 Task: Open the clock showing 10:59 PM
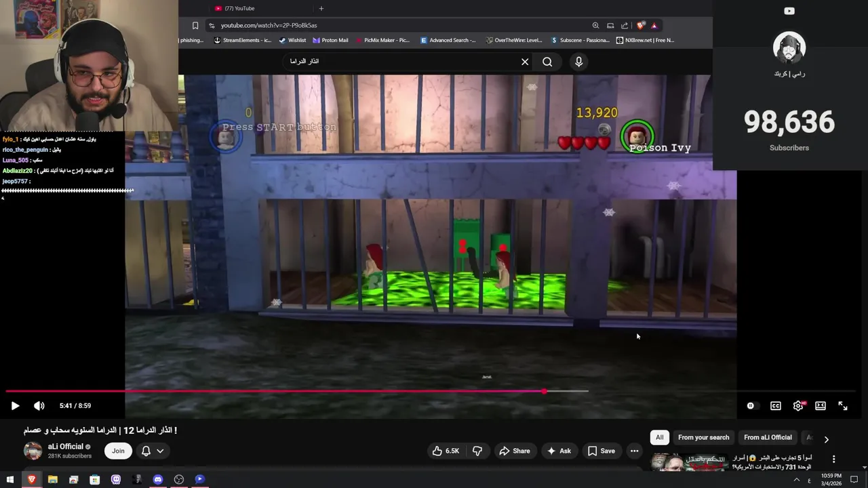[831, 480]
